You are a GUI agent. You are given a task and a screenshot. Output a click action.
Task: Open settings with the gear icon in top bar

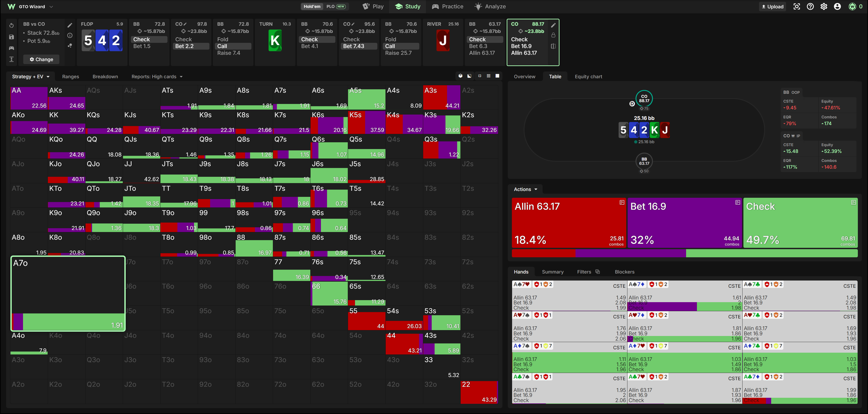point(824,6)
